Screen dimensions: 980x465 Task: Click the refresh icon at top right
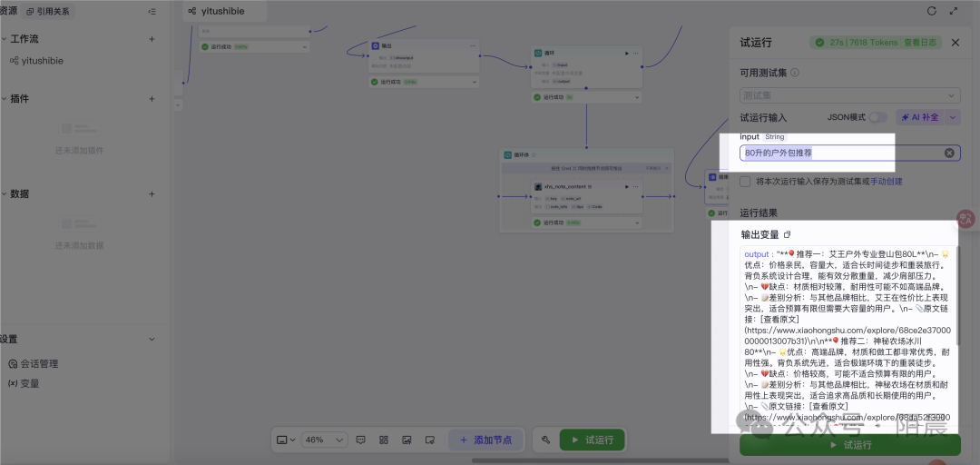pos(931,11)
